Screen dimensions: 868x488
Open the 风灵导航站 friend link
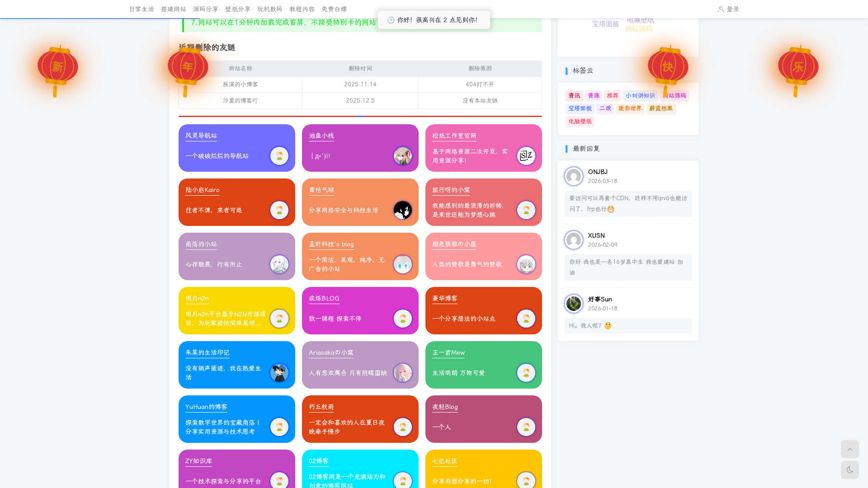point(201,136)
